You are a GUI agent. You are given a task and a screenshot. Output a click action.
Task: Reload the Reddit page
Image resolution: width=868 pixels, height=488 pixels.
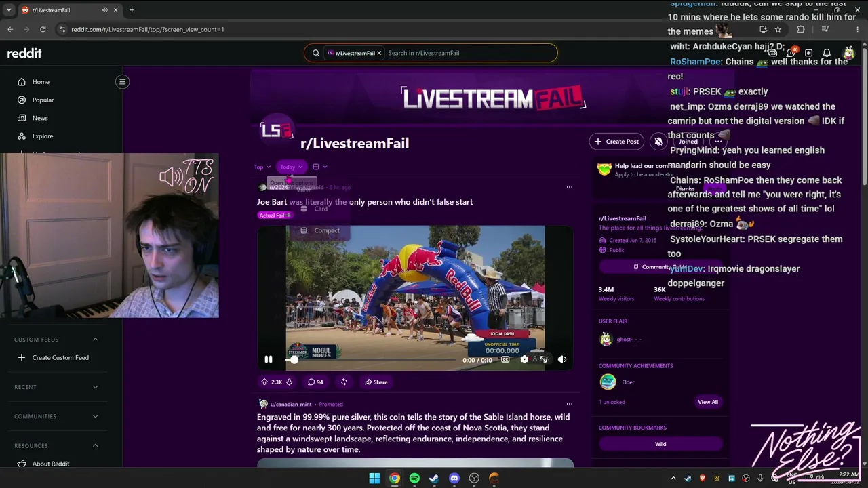click(43, 30)
